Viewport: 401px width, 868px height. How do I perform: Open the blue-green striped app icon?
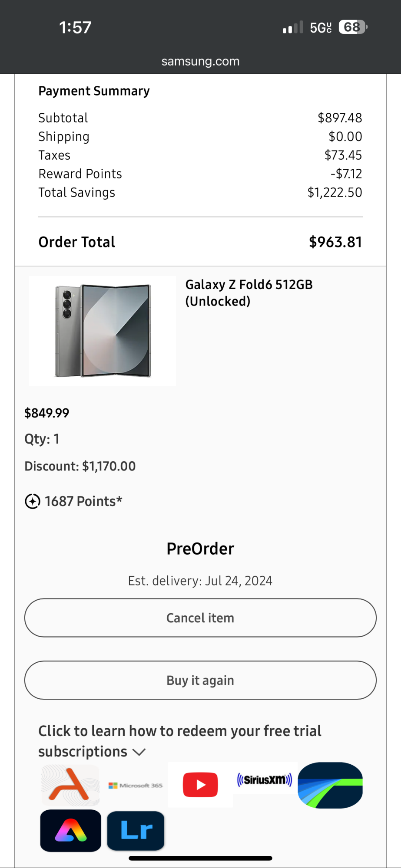coord(330,785)
